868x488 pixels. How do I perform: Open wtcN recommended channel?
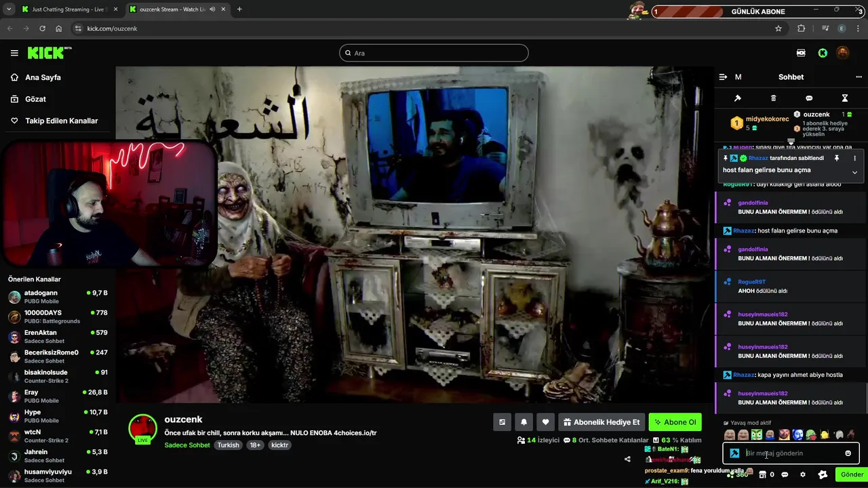58,436
